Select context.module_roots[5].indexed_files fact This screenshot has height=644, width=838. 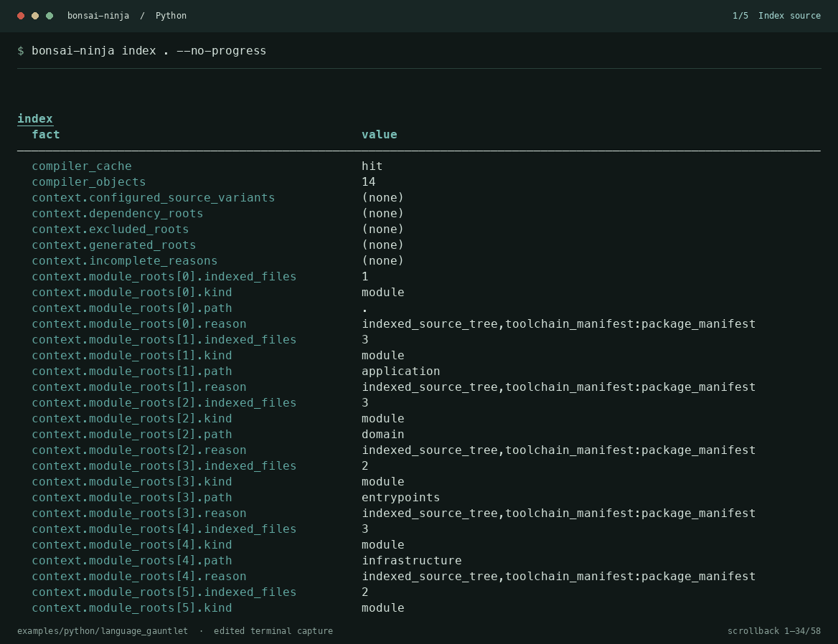click(x=164, y=592)
